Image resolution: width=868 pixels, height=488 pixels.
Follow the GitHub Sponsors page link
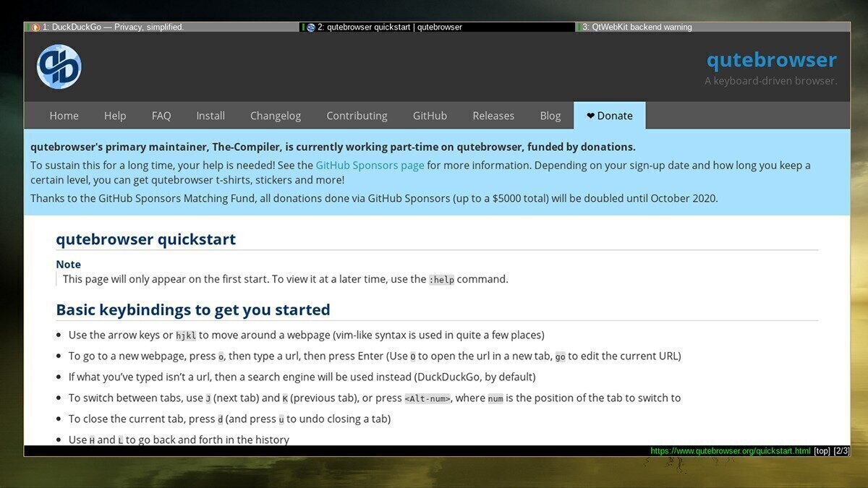370,165
